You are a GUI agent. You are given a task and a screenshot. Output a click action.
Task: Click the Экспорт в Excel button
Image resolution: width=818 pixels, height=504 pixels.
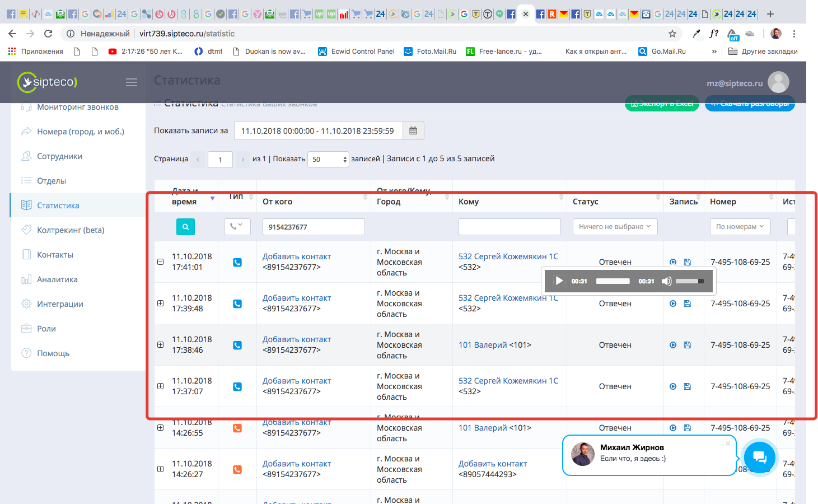(662, 104)
